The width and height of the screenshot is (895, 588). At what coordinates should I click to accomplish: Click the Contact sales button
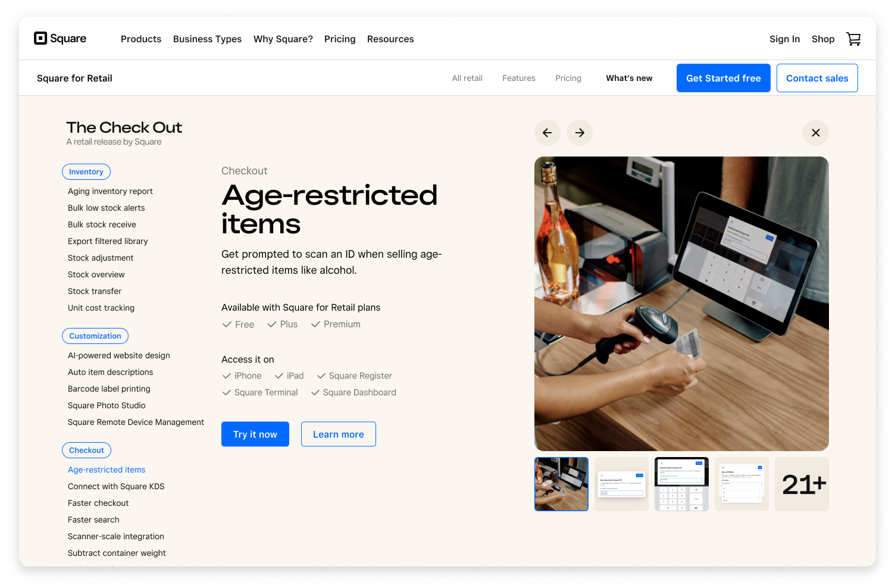(x=817, y=78)
